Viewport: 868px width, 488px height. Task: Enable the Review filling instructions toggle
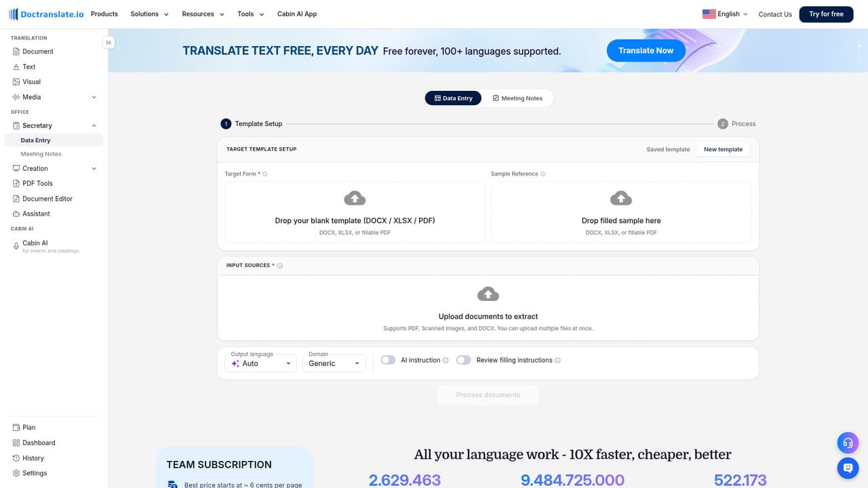click(464, 360)
